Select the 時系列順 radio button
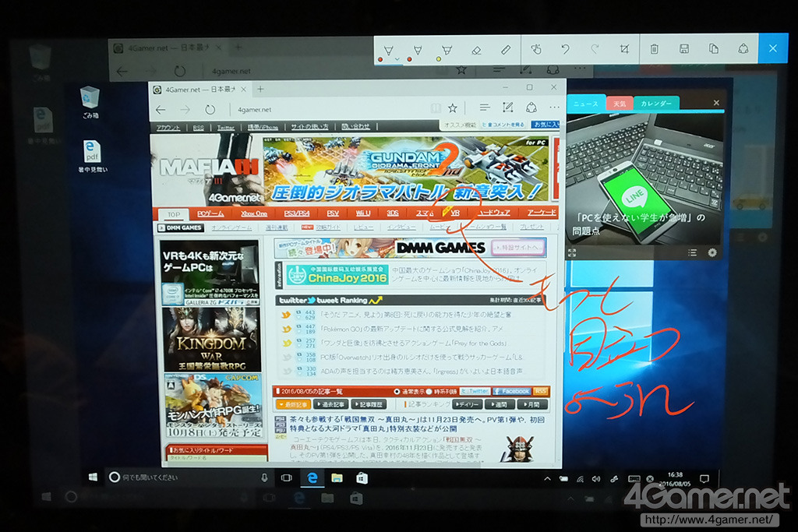The image size is (798, 532). (x=429, y=392)
